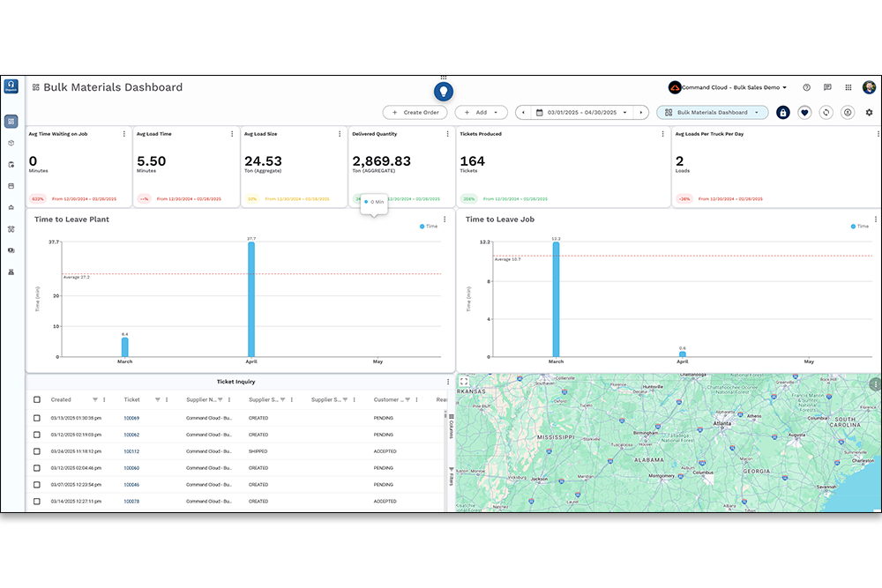Open the Command Cloud company dropdown
Screen dimensions: 882x588
[x=728, y=88]
